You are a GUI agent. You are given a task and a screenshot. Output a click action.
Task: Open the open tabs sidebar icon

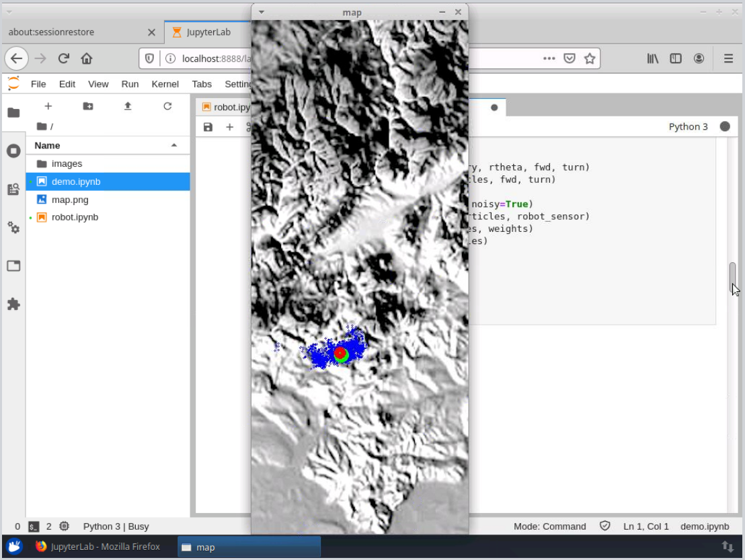point(13,266)
